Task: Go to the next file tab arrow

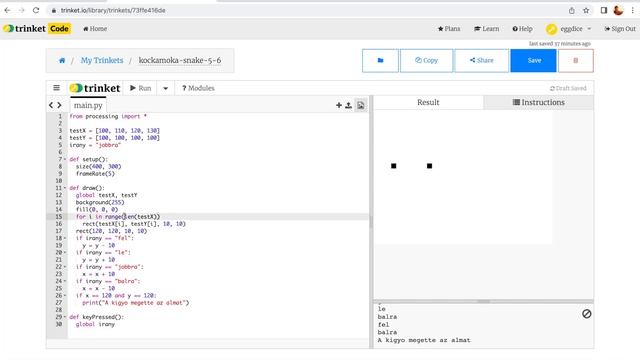Action: [59, 105]
